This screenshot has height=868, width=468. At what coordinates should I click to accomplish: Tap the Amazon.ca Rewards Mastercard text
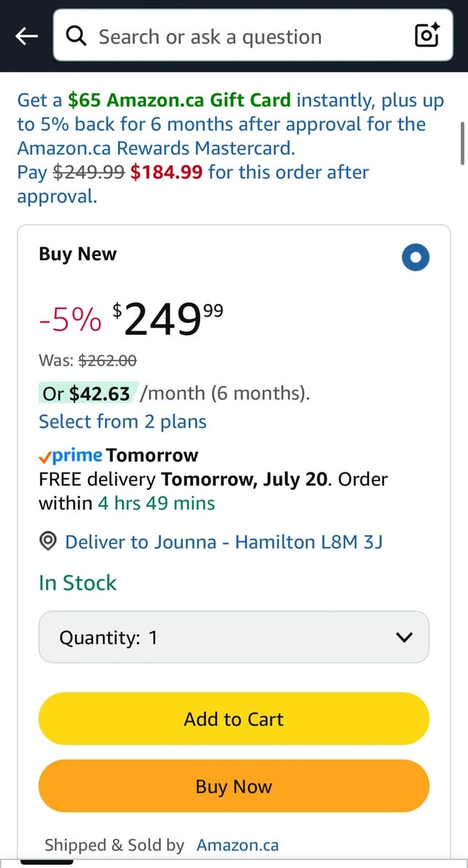point(155,148)
